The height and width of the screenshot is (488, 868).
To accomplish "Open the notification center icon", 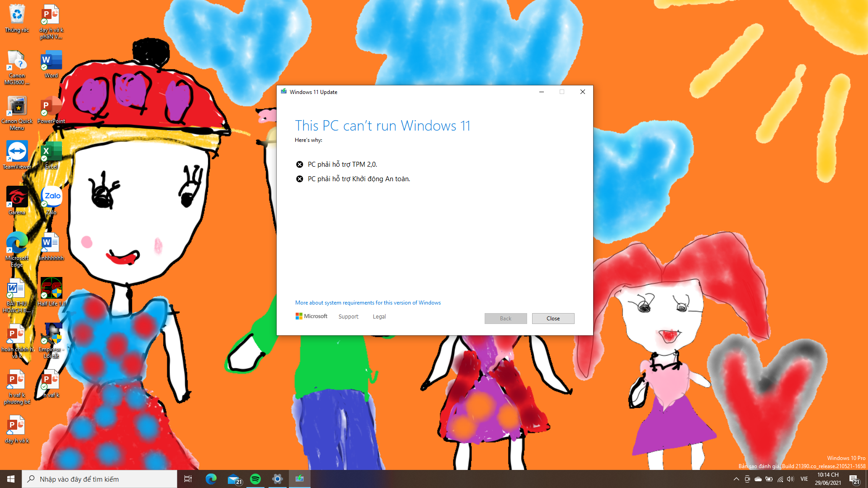I will coord(854,479).
